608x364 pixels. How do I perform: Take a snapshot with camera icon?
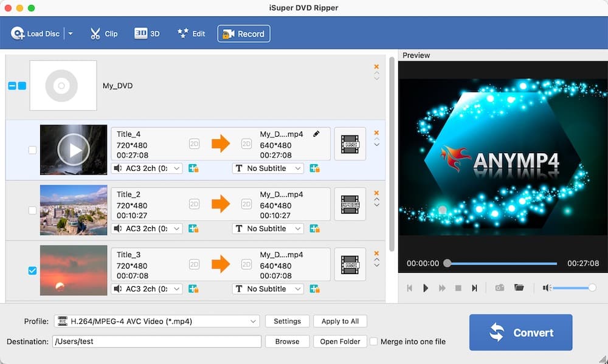click(500, 287)
